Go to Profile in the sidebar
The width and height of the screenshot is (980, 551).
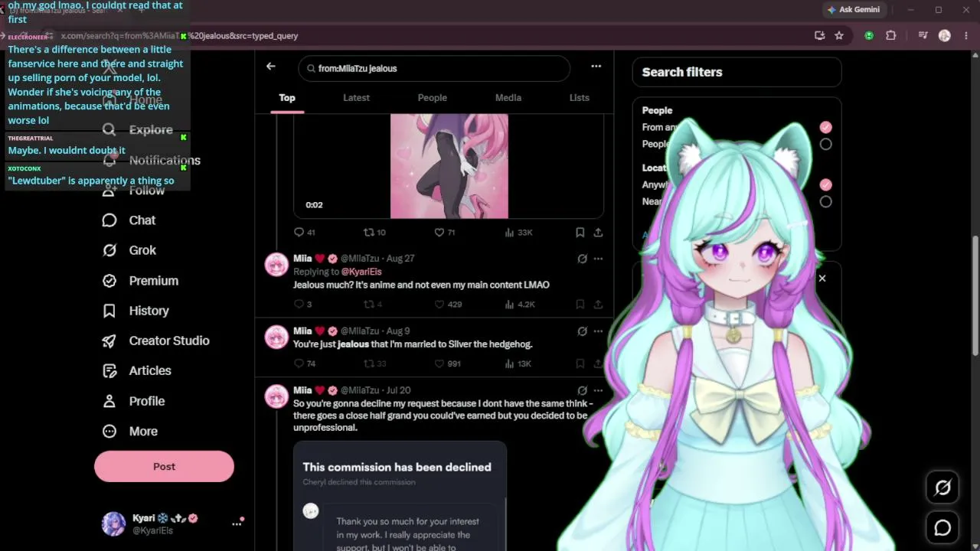(x=134, y=401)
